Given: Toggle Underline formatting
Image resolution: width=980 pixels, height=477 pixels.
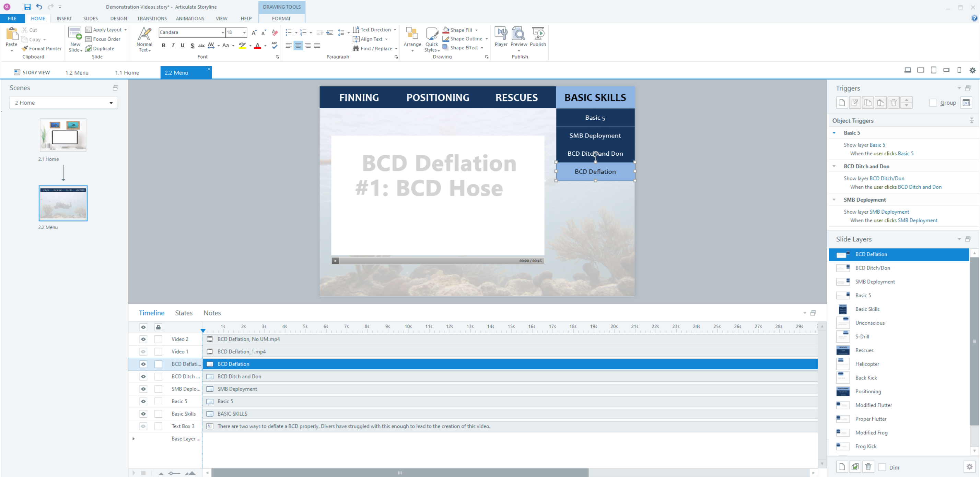Looking at the screenshot, I should [x=183, y=46].
